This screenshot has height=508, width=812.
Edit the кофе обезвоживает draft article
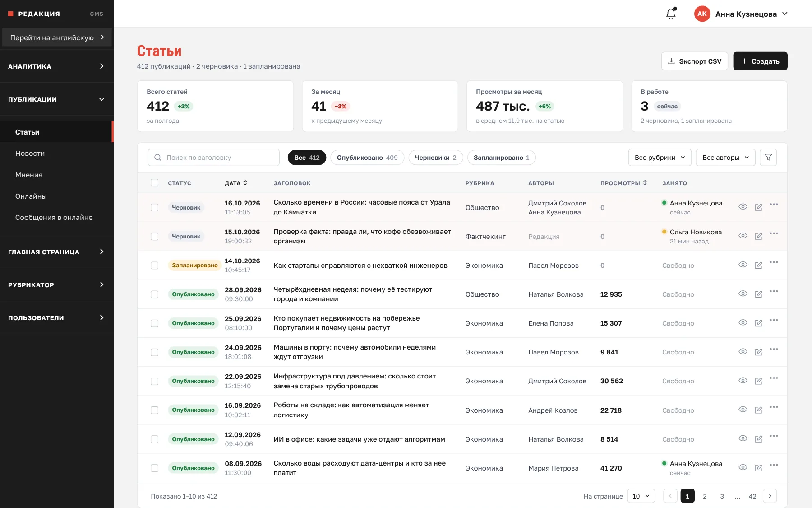pos(759,236)
